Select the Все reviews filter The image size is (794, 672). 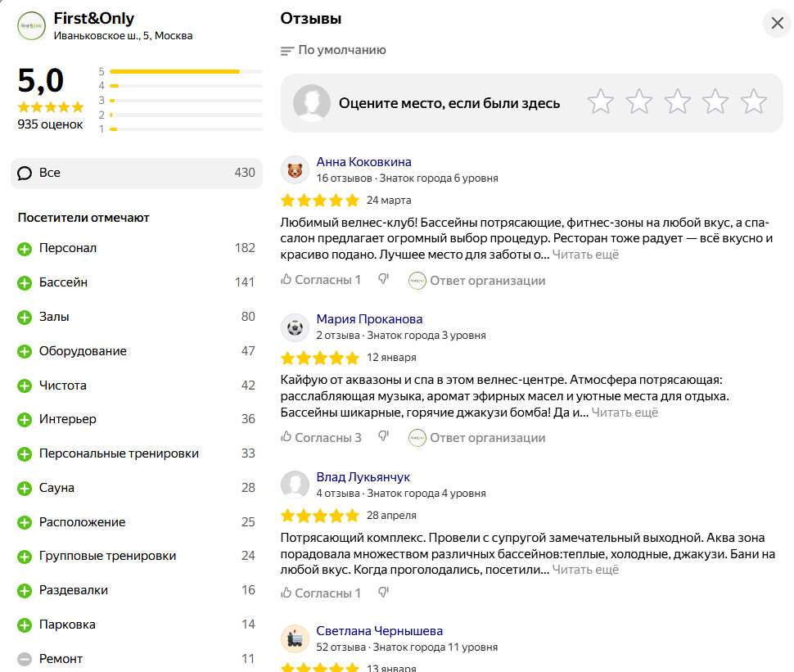[136, 173]
